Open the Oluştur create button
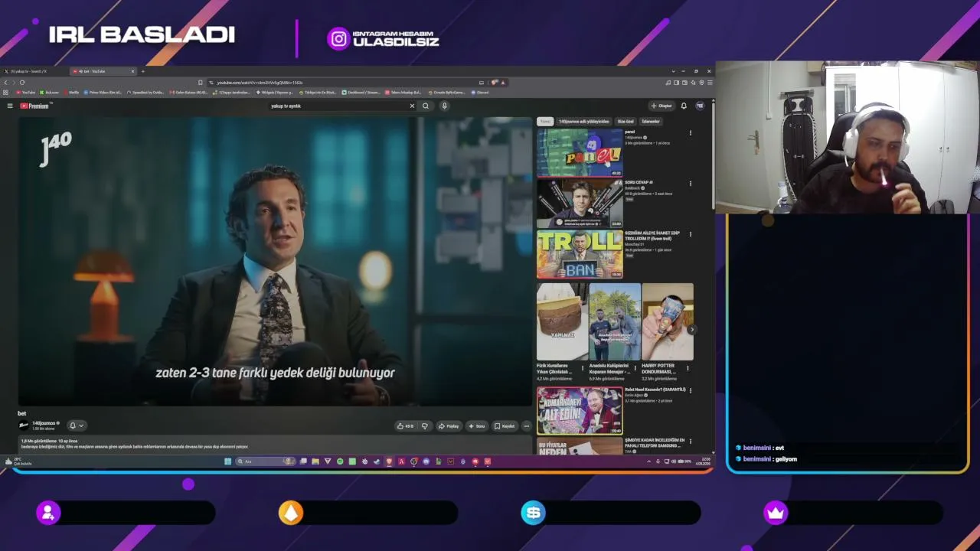This screenshot has height=551, width=980. [x=661, y=106]
